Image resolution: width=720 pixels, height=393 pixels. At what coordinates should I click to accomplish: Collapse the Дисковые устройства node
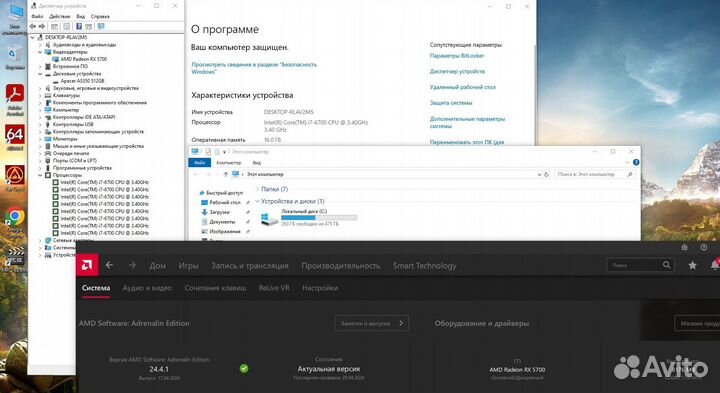[40, 73]
